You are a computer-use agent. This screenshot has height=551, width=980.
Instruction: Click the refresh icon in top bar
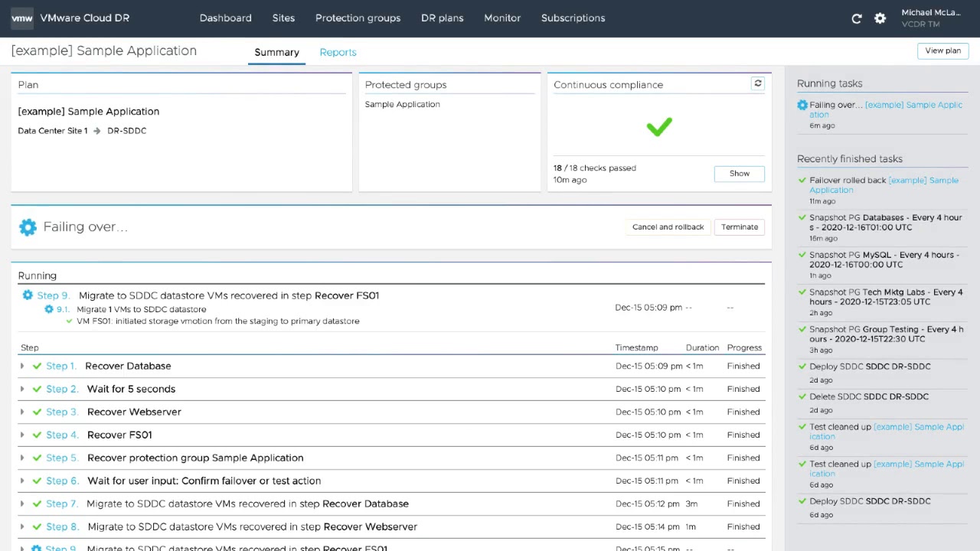857,18
